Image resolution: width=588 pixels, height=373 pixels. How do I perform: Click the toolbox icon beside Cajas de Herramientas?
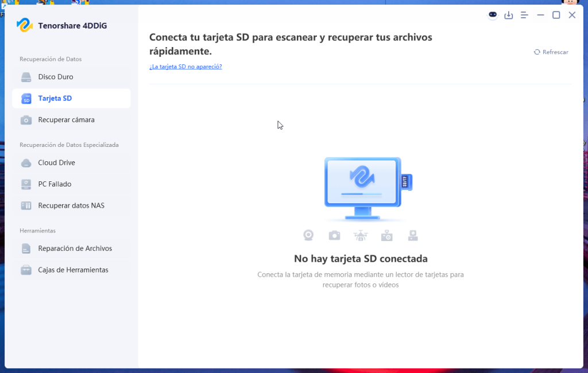26,270
